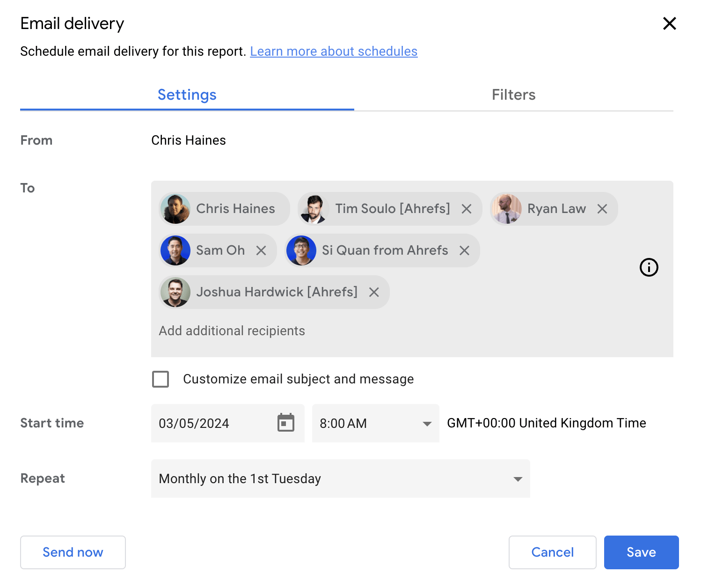Switch to the Filters tab

coord(513,95)
